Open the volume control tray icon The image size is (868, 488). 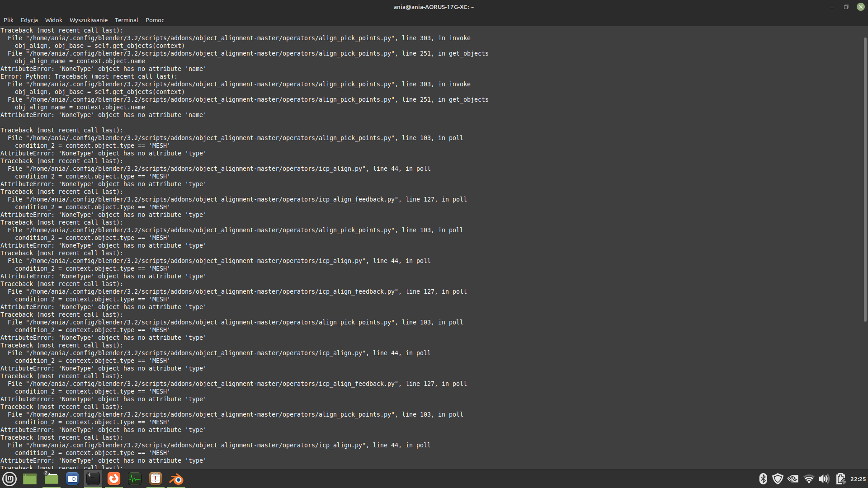(824, 479)
